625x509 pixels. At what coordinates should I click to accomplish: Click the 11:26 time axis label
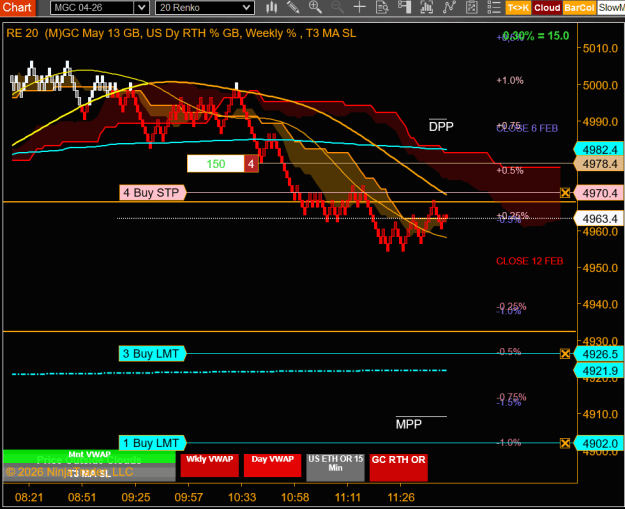tap(401, 497)
